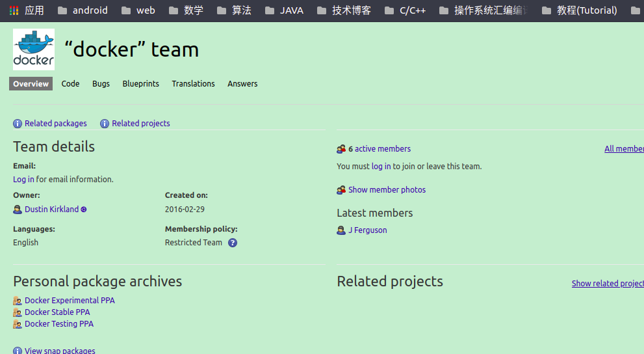Open the web bookmark folder

pos(138,10)
